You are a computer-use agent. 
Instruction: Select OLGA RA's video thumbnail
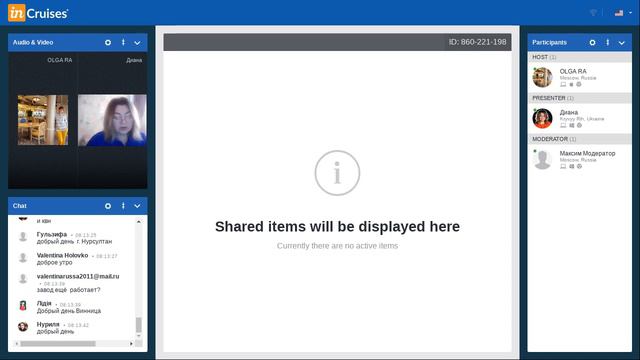click(43, 120)
